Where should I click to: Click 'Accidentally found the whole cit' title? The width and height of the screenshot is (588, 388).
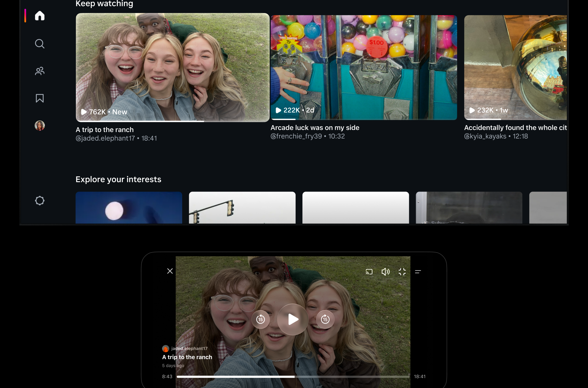(515, 128)
